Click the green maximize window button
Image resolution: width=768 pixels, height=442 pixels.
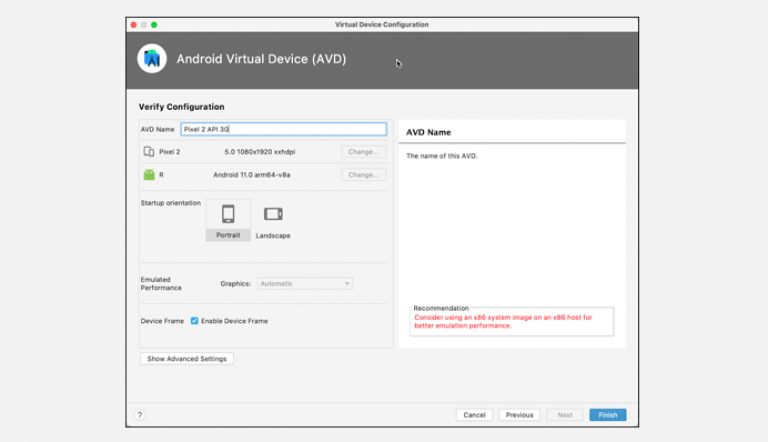coord(154,24)
